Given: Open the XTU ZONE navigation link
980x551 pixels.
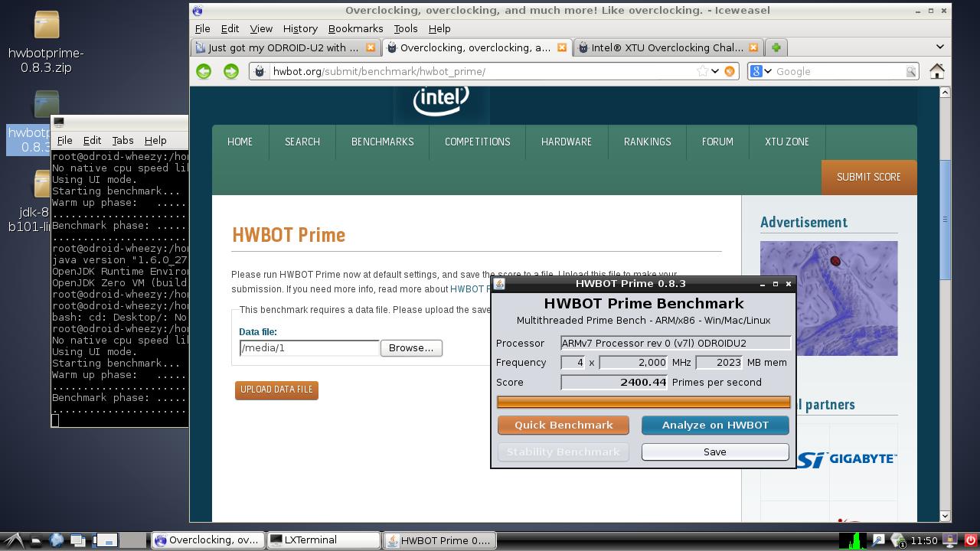Looking at the screenshot, I should point(786,142).
